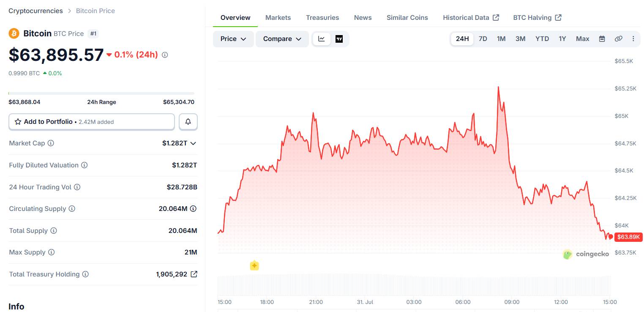This screenshot has height=312, width=644.
Task: Open the Markets tab
Action: [x=278, y=18]
